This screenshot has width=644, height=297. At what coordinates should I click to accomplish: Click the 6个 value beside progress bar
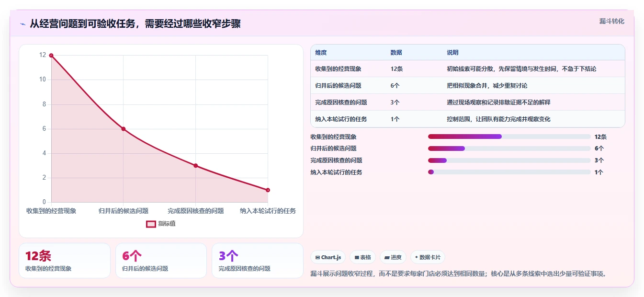point(599,148)
